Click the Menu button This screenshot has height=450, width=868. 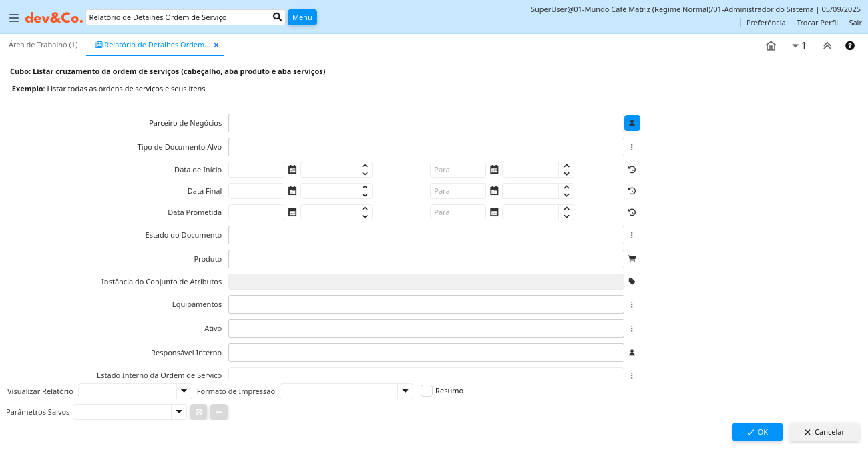pos(302,17)
